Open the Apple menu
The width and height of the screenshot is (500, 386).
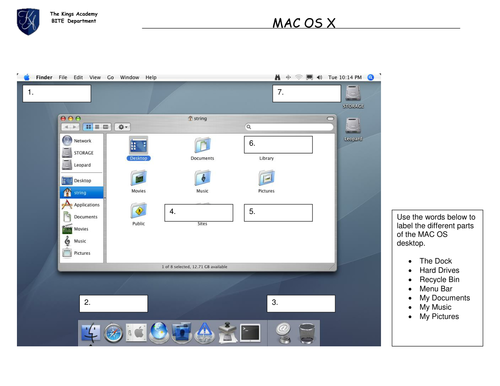pos(27,77)
